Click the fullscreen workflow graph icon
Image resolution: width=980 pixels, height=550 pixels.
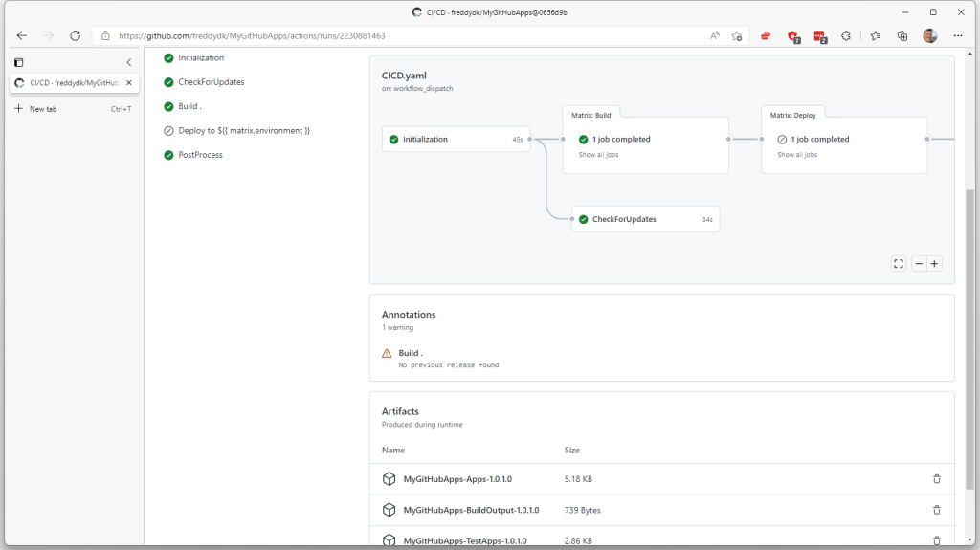(899, 264)
